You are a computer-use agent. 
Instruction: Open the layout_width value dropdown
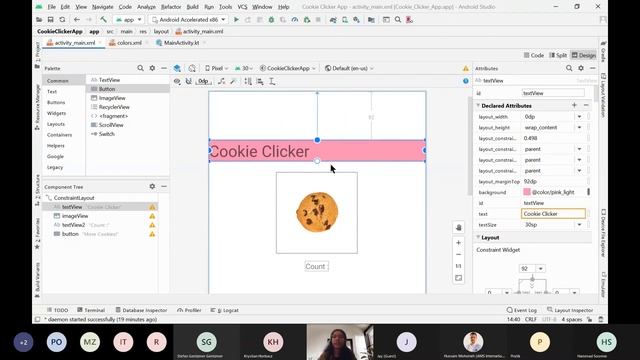579,117
